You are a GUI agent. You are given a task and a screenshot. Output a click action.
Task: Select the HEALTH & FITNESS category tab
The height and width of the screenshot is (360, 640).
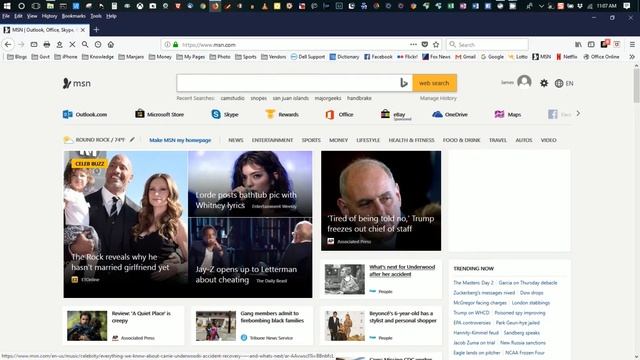pos(411,140)
